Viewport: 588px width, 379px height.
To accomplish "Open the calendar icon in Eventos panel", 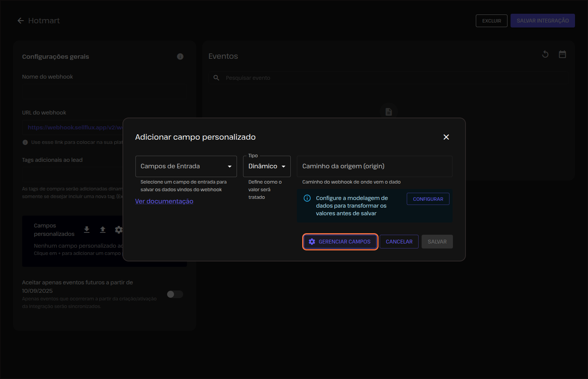I will 562,54.
